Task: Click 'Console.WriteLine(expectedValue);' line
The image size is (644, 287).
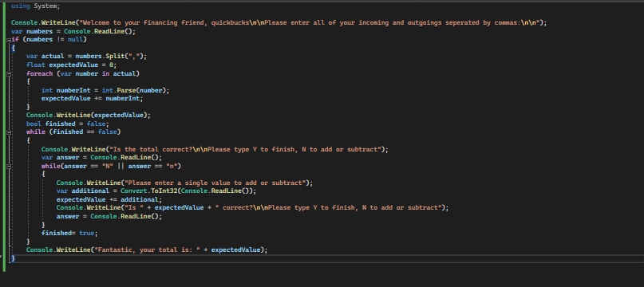Action: [x=89, y=116]
